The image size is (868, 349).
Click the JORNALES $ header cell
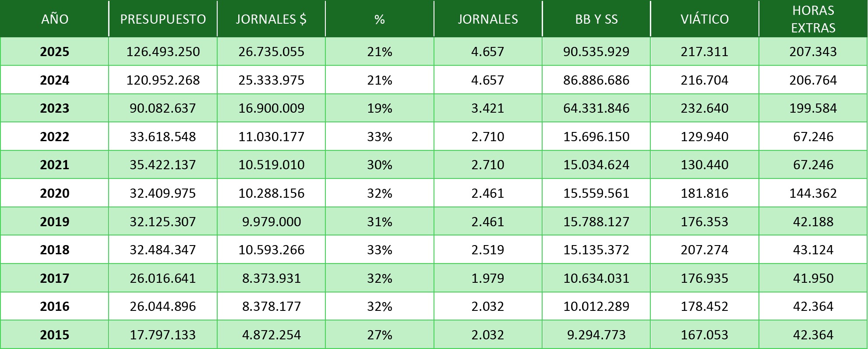click(x=271, y=19)
